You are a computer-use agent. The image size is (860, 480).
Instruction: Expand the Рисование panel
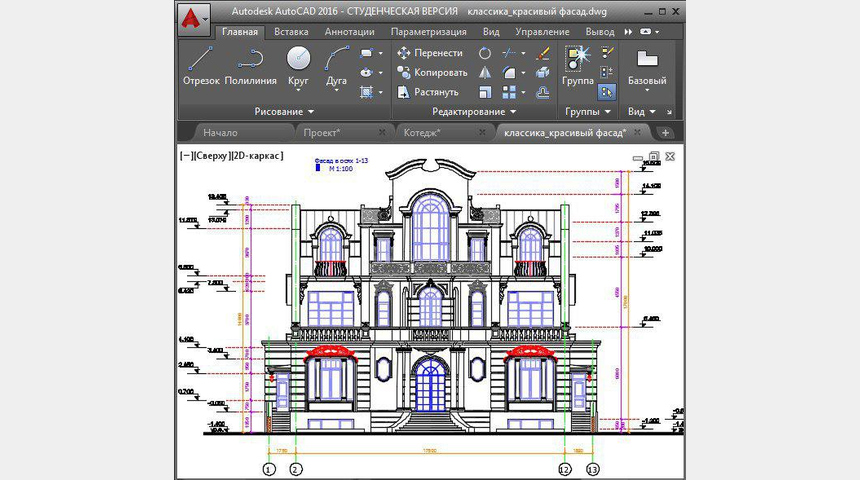point(284,111)
